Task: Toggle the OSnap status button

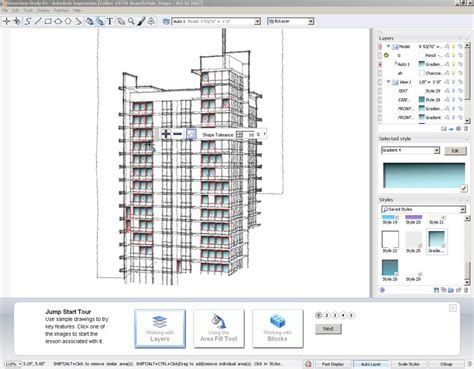Action: coord(446,364)
